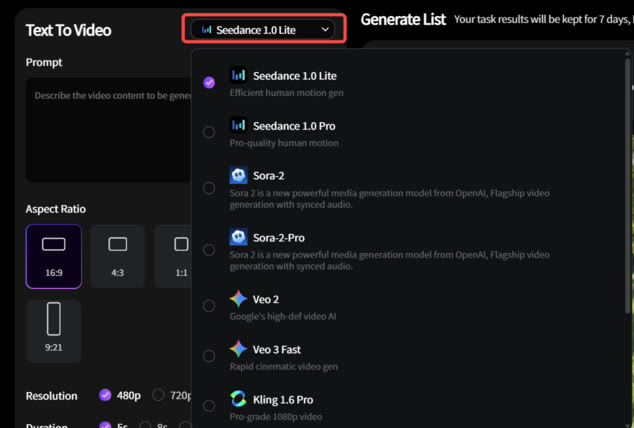Click the chevron arrow on the model selector

(325, 30)
